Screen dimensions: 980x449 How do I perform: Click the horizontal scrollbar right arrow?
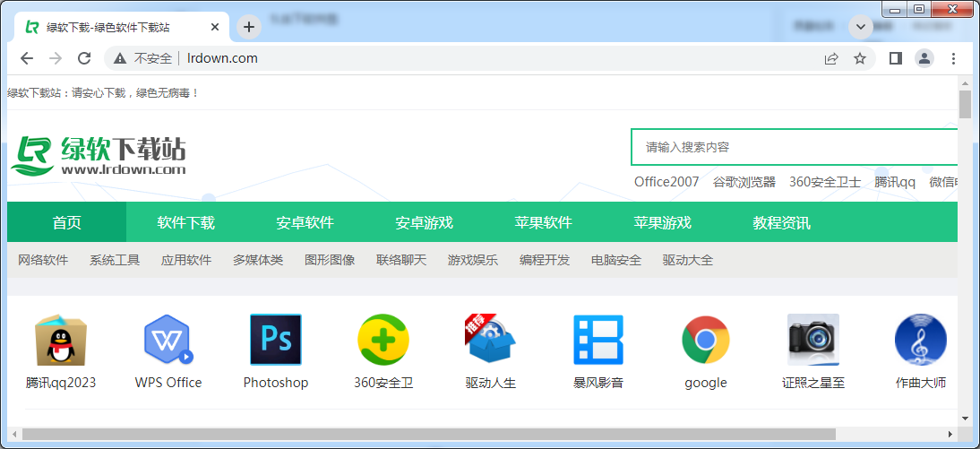(950, 434)
